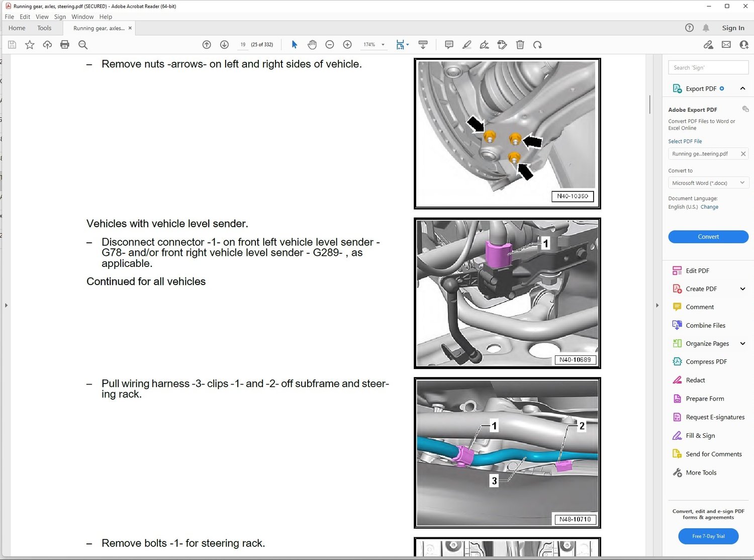Switch to the Home tab
The image size is (754, 560).
tap(17, 28)
